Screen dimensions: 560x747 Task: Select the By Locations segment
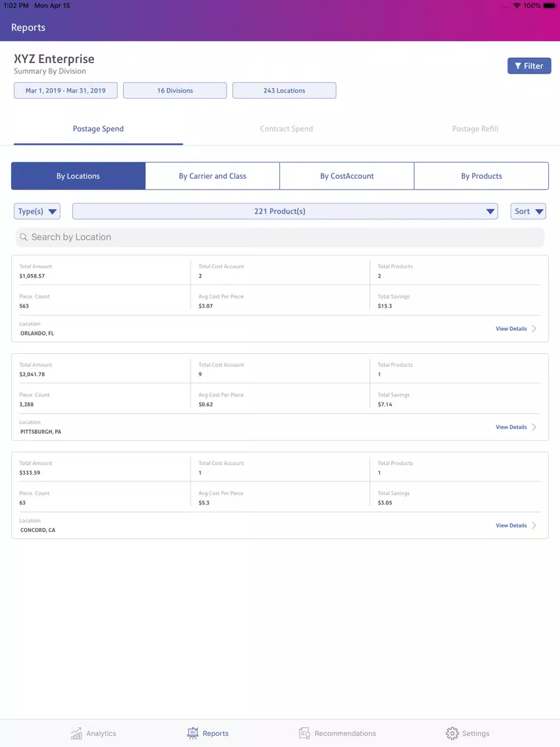point(78,176)
